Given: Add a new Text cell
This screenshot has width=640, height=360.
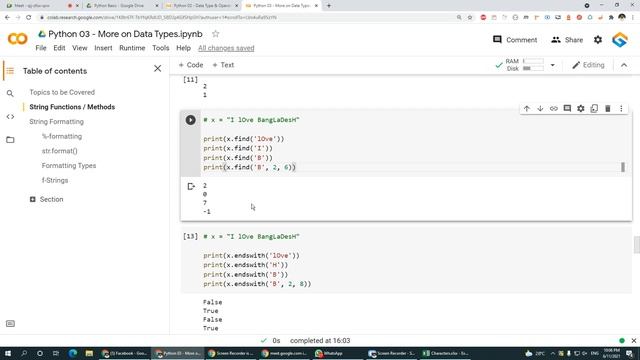Looking at the screenshot, I should (223, 65).
